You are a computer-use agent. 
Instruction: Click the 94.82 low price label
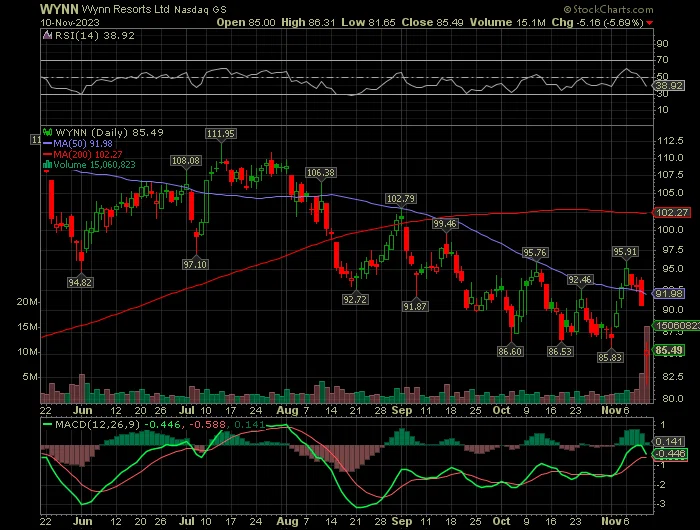point(80,282)
